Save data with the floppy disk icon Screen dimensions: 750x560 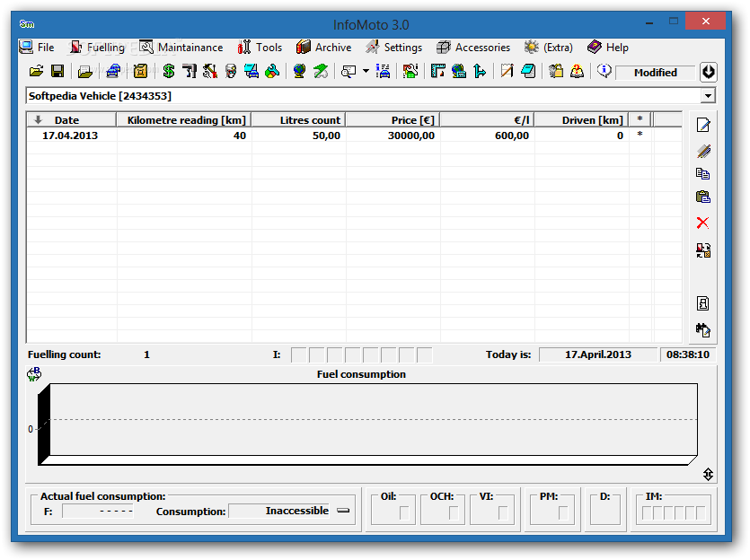pyautogui.click(x=57, y=72)
